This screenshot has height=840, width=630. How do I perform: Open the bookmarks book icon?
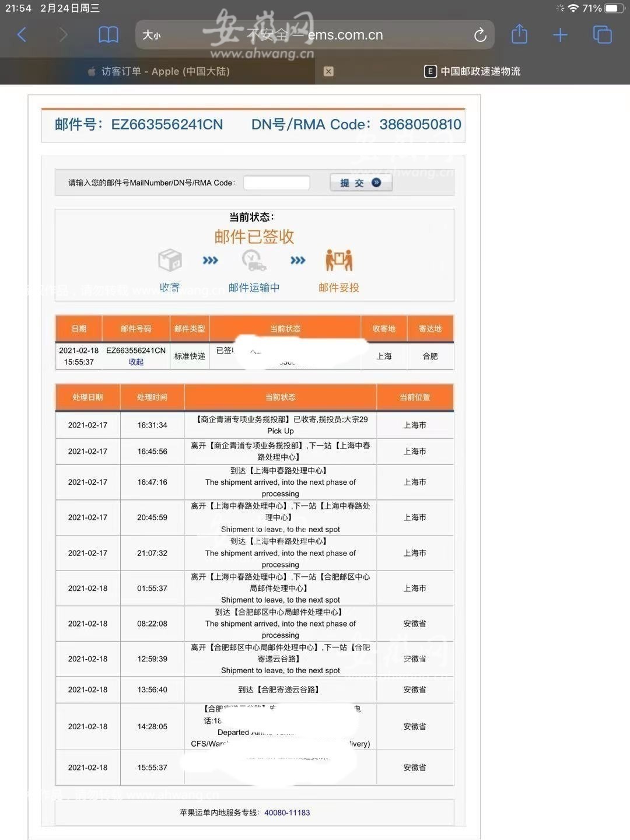click(x=108, y=35)
